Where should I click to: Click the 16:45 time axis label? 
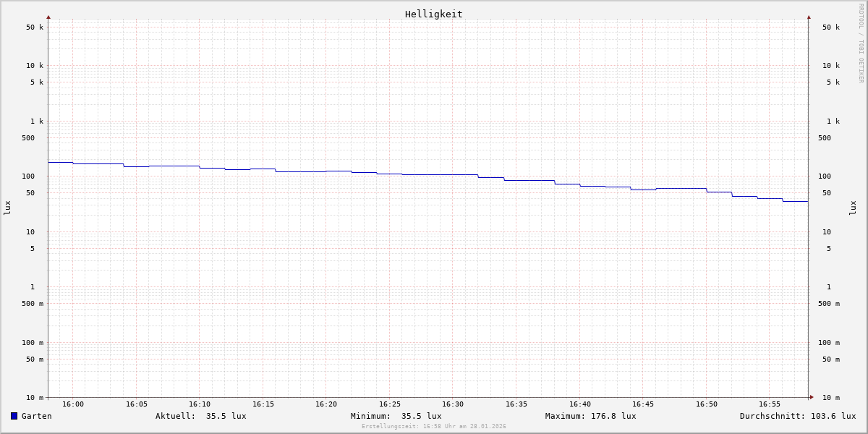tap(643, 404)
